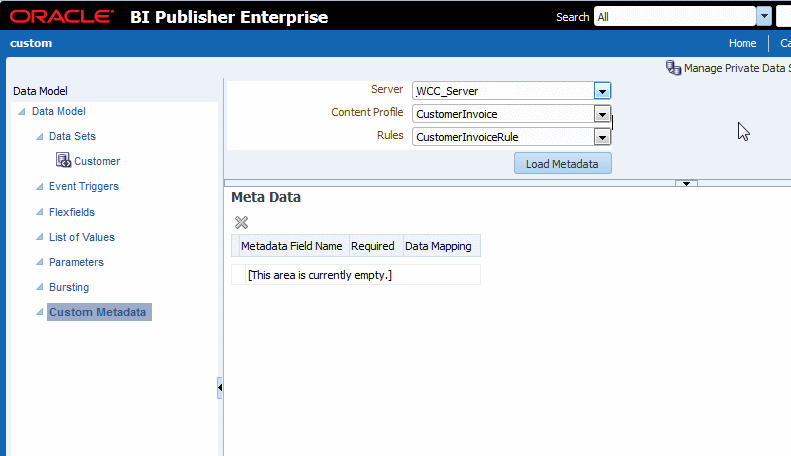Expand the Event Triggers triangle
The width and height of the screenshot is (791, 456).
point(39,186)
